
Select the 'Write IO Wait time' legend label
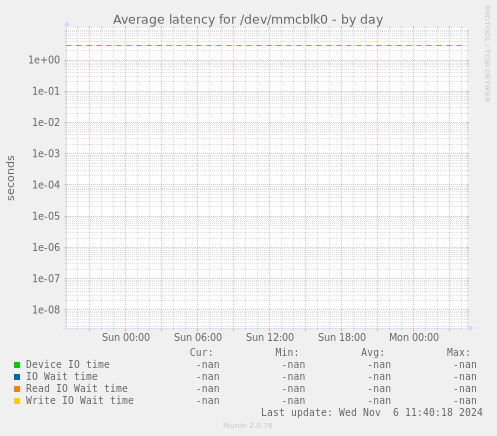80,400
